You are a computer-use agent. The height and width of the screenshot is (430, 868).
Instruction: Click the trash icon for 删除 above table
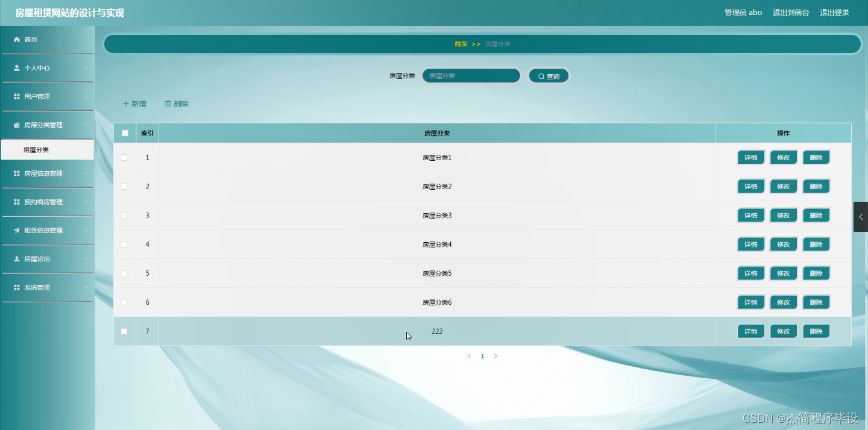168,104
